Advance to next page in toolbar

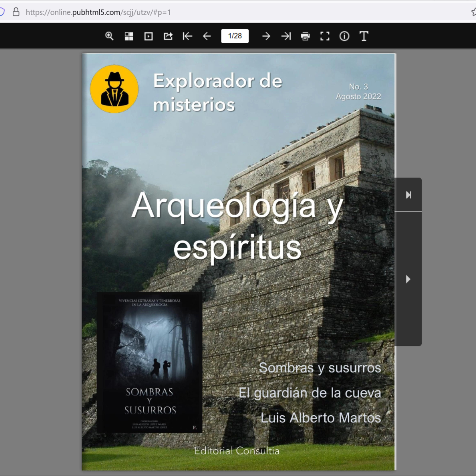click(x=266, y=36)
